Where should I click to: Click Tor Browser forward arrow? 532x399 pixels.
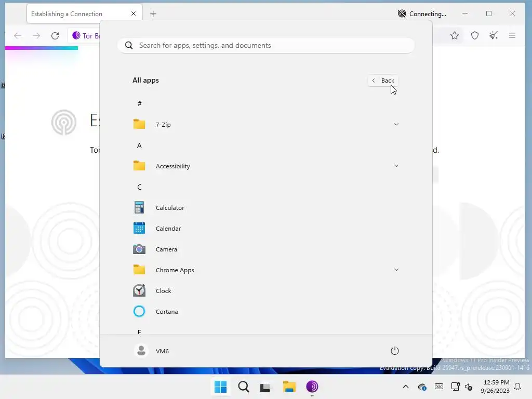point(36,36)
